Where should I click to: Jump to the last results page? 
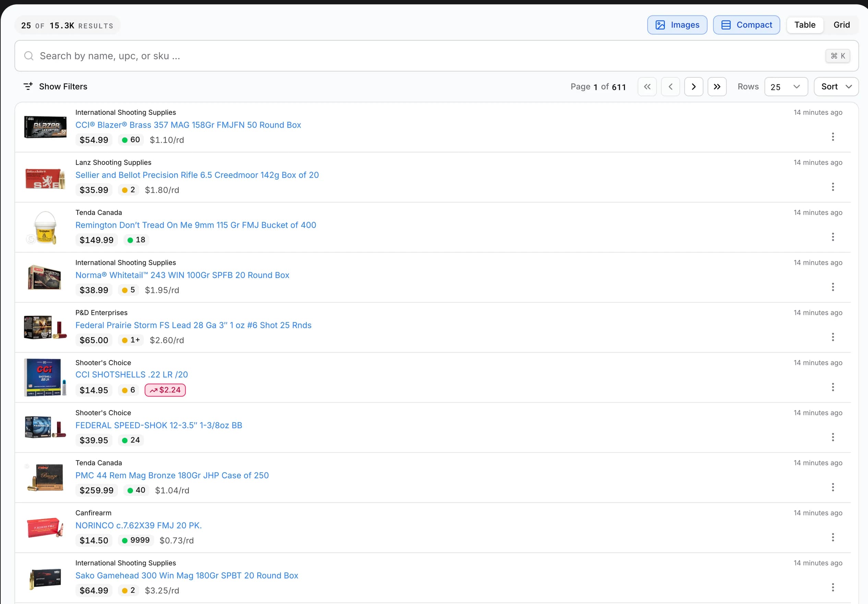717,87
